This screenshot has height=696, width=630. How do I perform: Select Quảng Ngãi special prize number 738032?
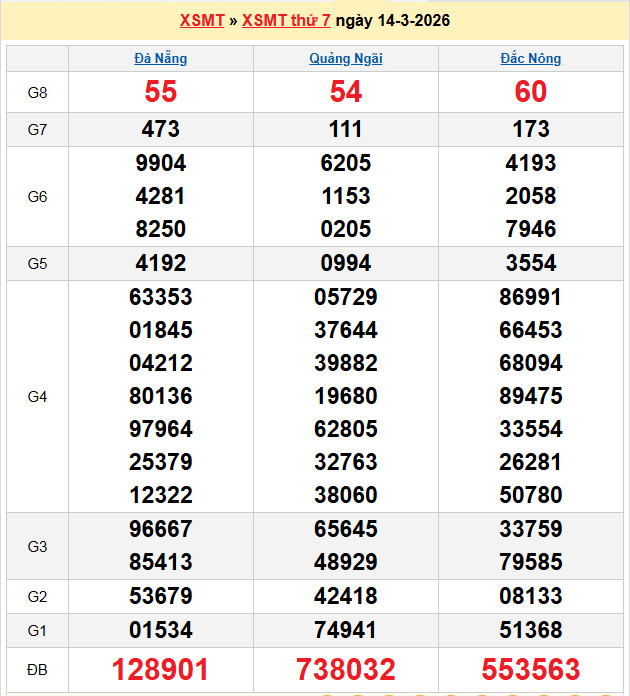point(345,669)
